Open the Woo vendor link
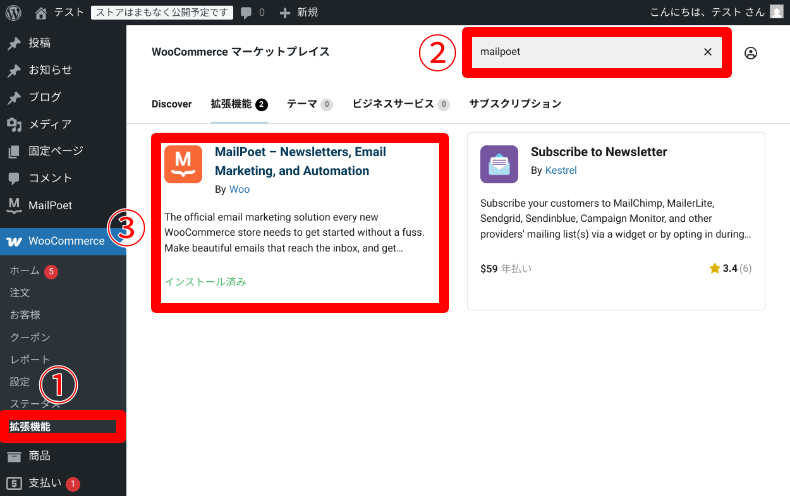This screenshot has height=496, width=790. click(x=239, y=190)
